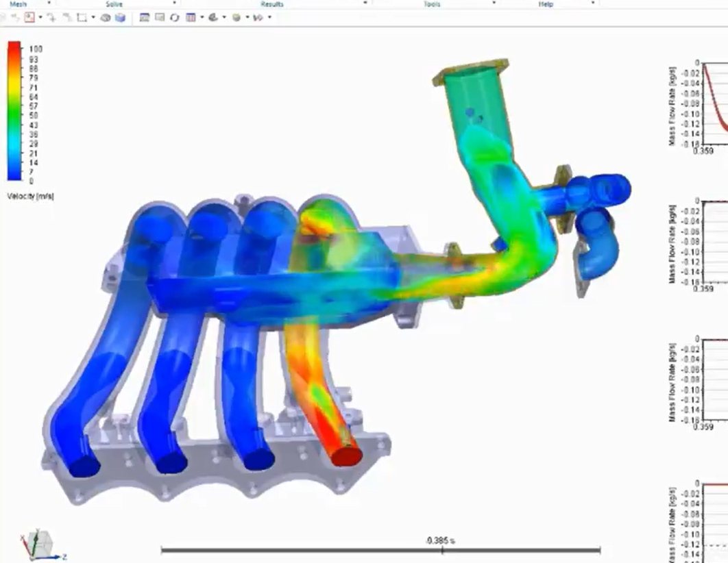Open dropdown next to dashed rectangle tool
The width and height of the screenshot is (728, 563).
pyautogui.click(x=93, y=18)
